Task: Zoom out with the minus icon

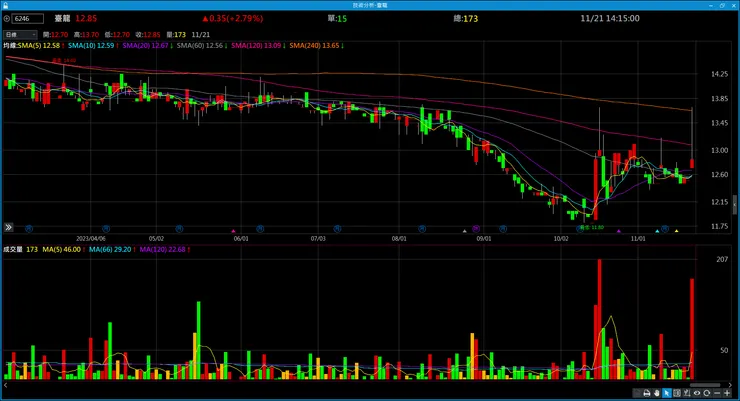Action: [717, 393]
